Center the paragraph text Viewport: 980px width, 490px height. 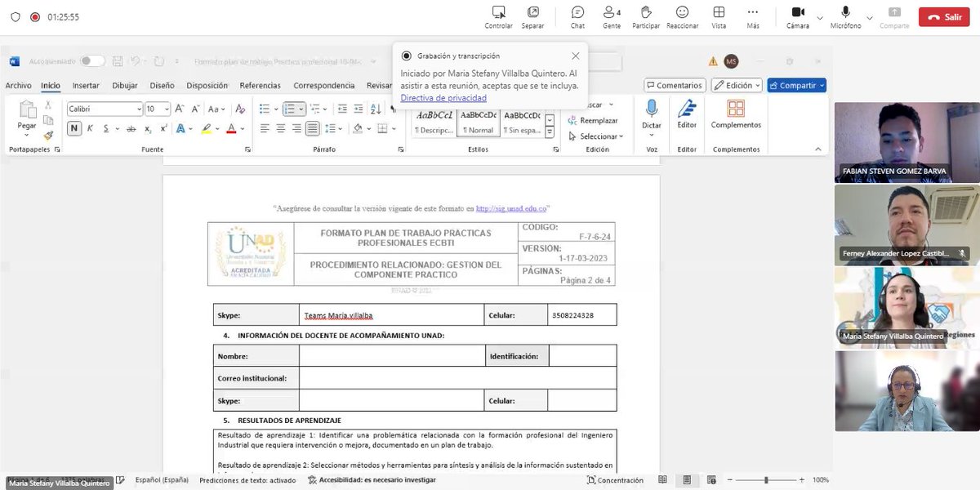point(281,128)
